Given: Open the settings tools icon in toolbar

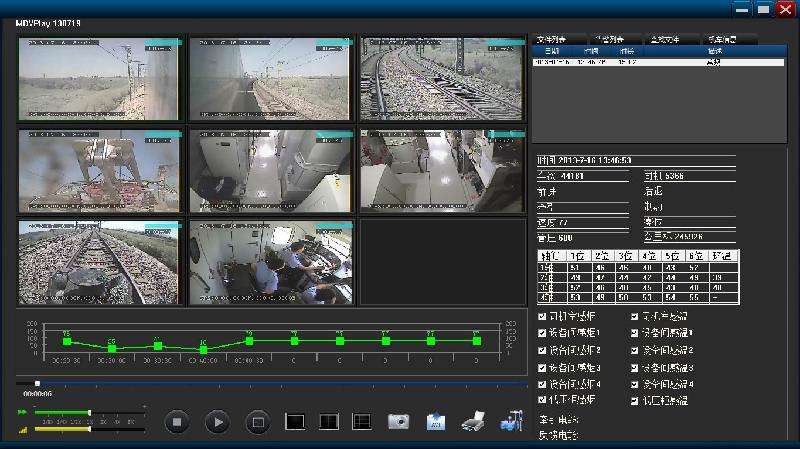Looking at the screenshot, I should coord(510,422).
